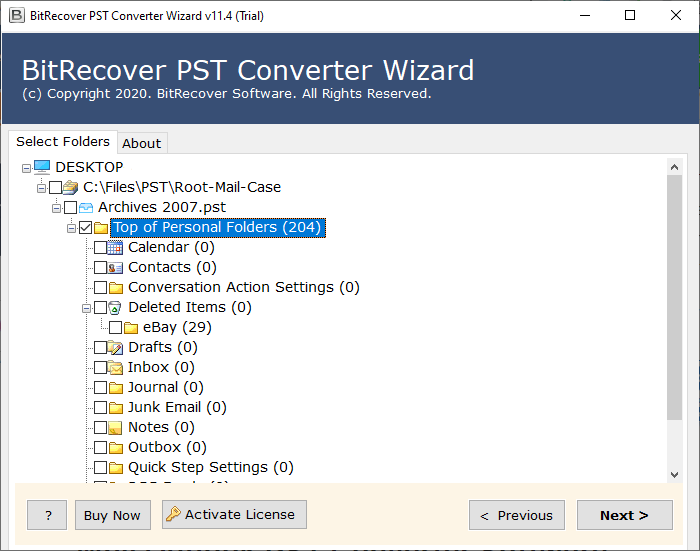Check the eBay (29) folder checkbox
This screenshot has height=551, width=700.
(115, 327)
